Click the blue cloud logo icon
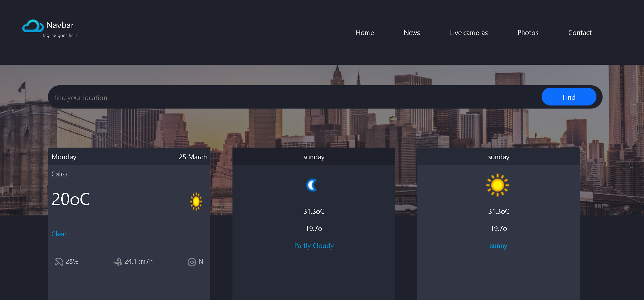Screen dimensions: 644x300 pos(33,26)
